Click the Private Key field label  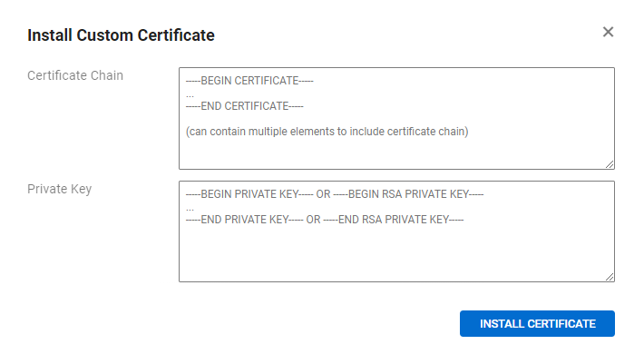pos(59,189)
